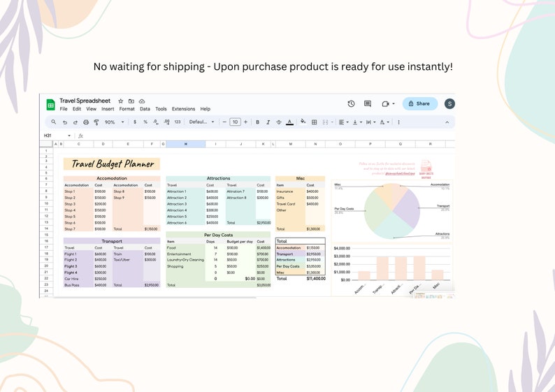Open the Default font dropdown
This screenshot has height=392, width=555.
tap(202, 122)
